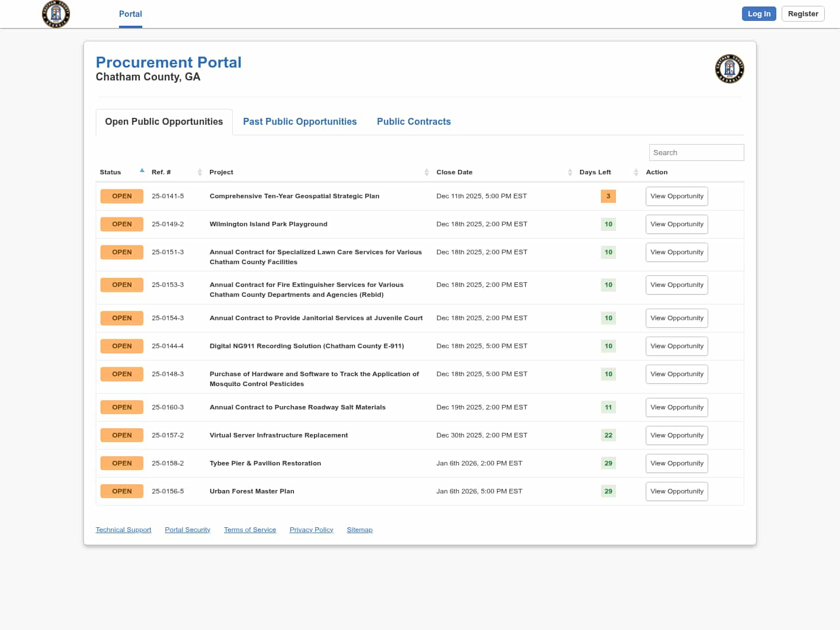Click the Chatham County seal in header
Screen dimensions: 840x630
pos(56,14)
